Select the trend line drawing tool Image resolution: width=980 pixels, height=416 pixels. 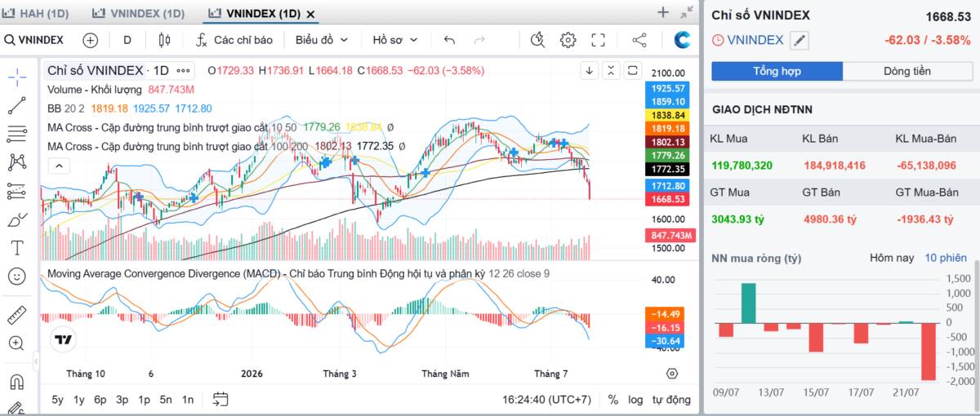click(x=17, y=105)
